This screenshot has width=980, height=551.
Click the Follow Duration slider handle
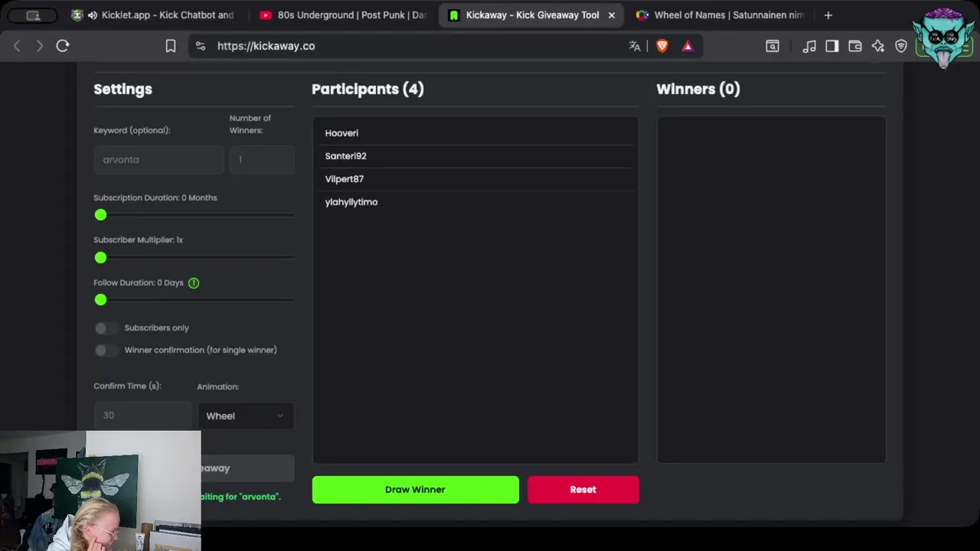click(100, 300)
